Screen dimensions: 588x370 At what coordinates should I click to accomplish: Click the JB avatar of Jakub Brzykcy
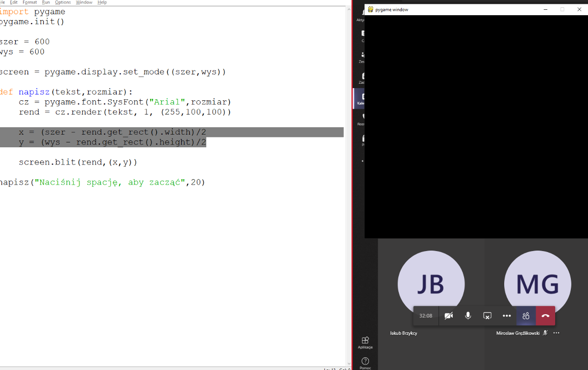tap(431, 284)
